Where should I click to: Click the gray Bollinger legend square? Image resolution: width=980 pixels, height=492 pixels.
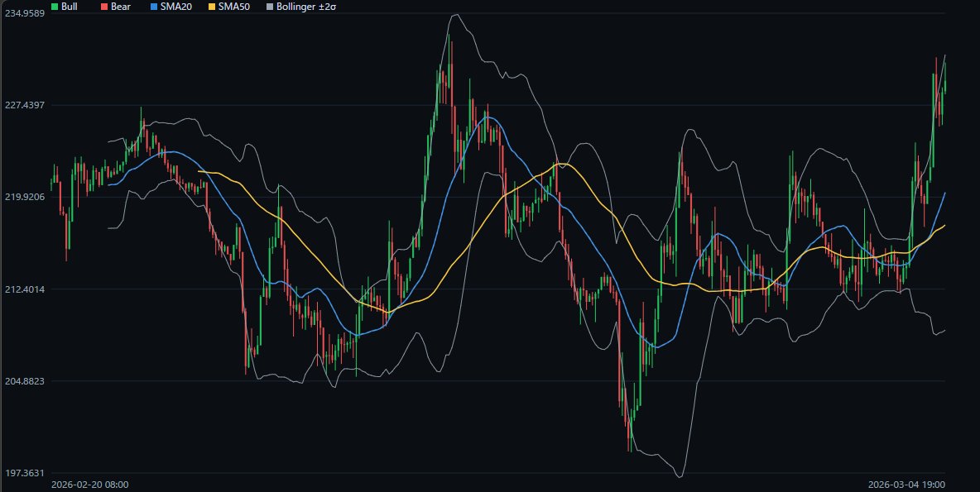[x=269, y=7]
